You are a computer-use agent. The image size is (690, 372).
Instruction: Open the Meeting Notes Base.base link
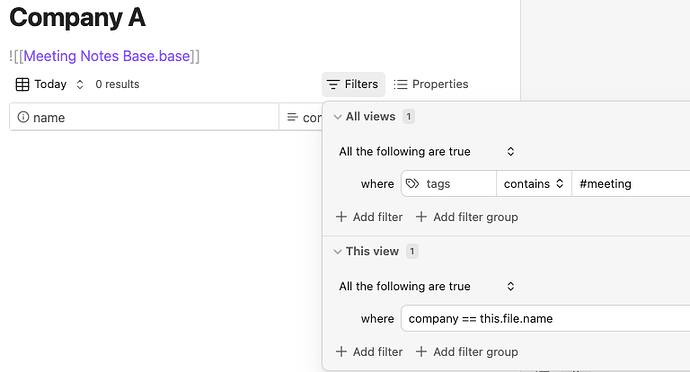tap(106, 56)
